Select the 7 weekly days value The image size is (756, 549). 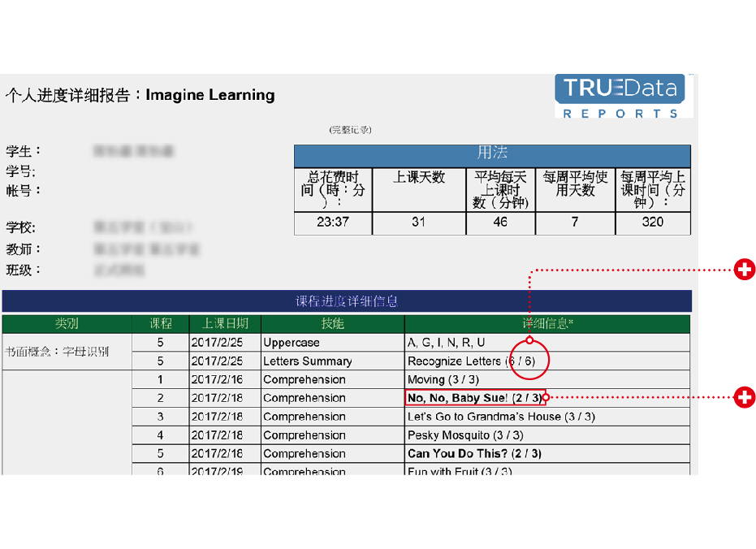pyautogui.click(x=575, y=223)
